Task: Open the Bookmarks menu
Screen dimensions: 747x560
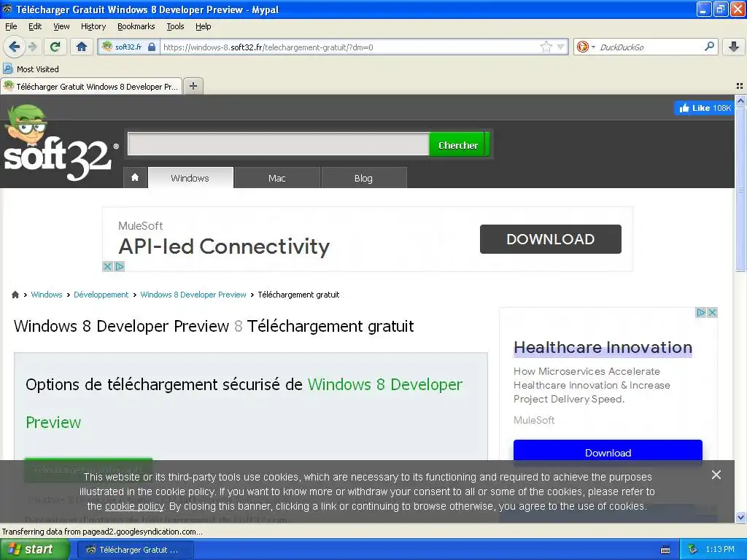Action: [136, 26]
